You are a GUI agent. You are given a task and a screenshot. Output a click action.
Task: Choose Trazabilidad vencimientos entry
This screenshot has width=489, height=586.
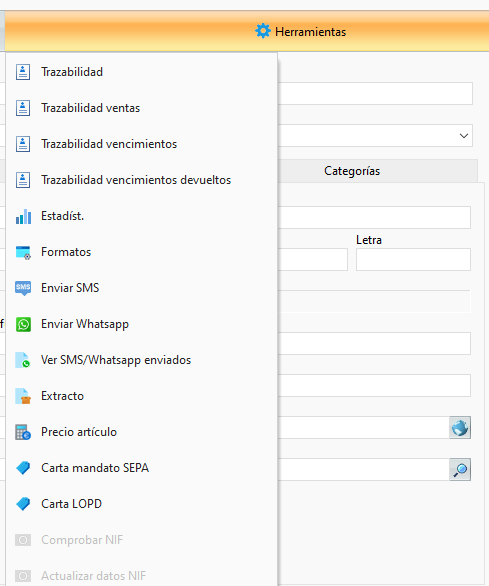coord(141,144)
